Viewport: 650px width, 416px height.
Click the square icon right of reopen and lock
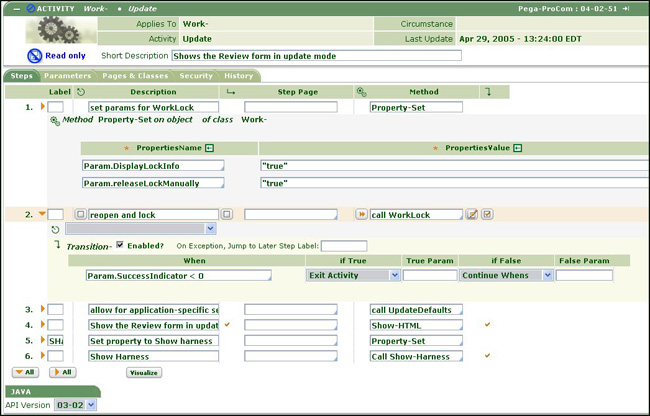226,214
